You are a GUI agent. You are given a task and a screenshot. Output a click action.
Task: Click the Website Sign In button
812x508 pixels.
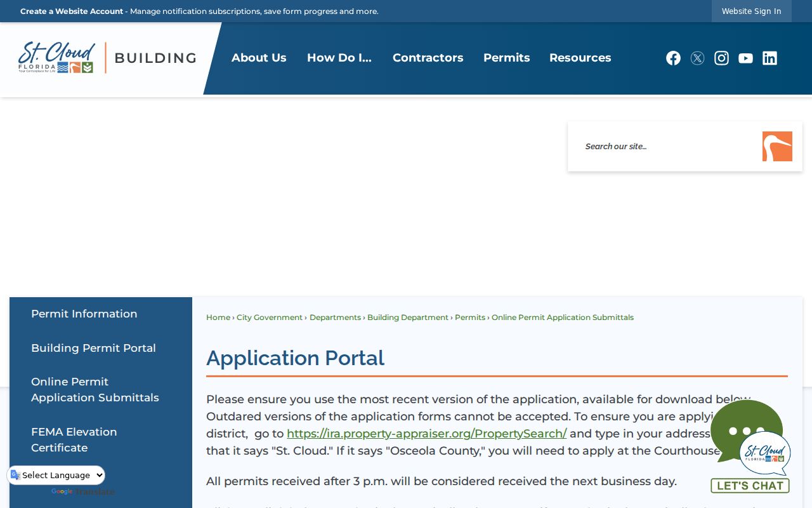point(751,11)
